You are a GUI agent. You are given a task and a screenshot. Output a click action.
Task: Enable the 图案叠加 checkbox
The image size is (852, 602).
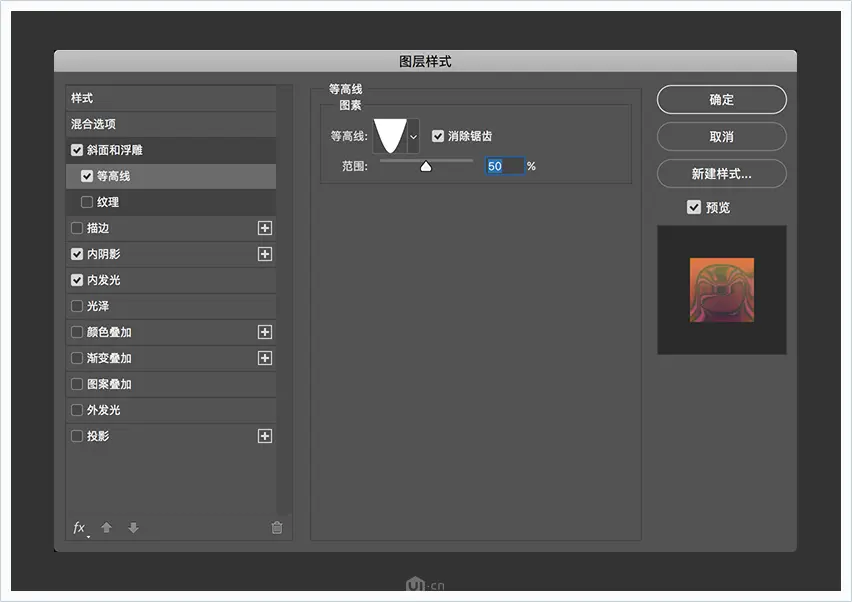click(77, 384)
